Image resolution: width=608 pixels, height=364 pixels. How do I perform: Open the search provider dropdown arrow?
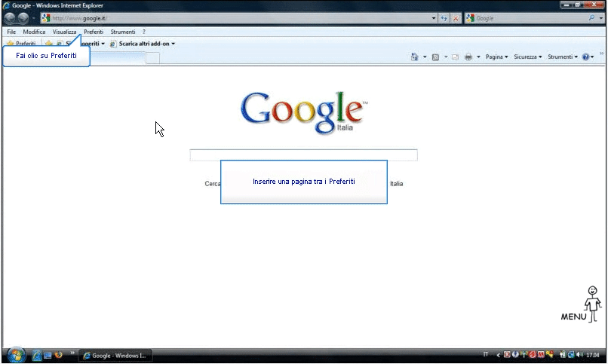(600, 18)
